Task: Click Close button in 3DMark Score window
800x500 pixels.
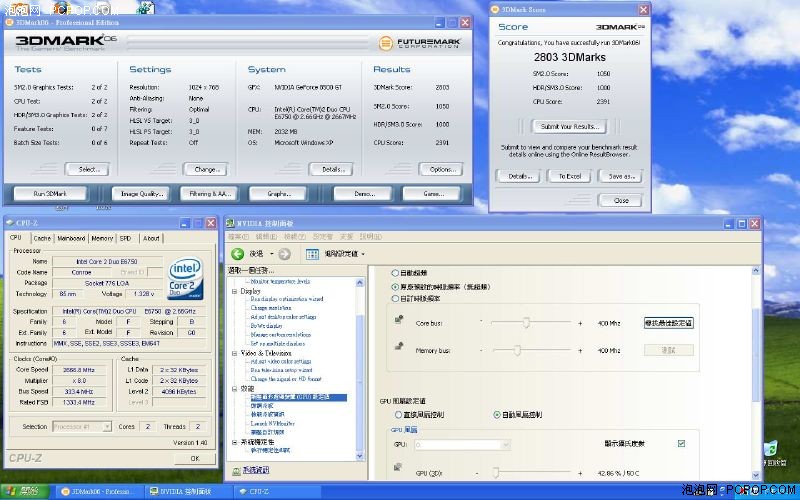Action: tap(621, 201)
